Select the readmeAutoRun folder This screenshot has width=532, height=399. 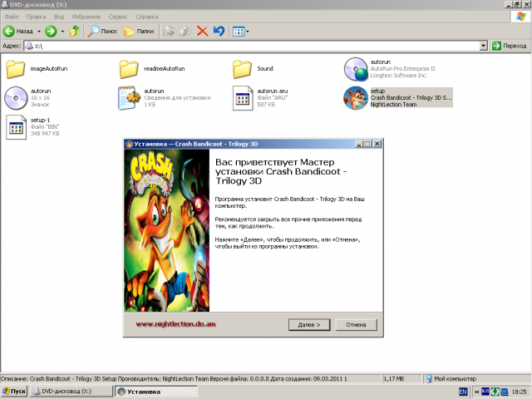point(152,69)
